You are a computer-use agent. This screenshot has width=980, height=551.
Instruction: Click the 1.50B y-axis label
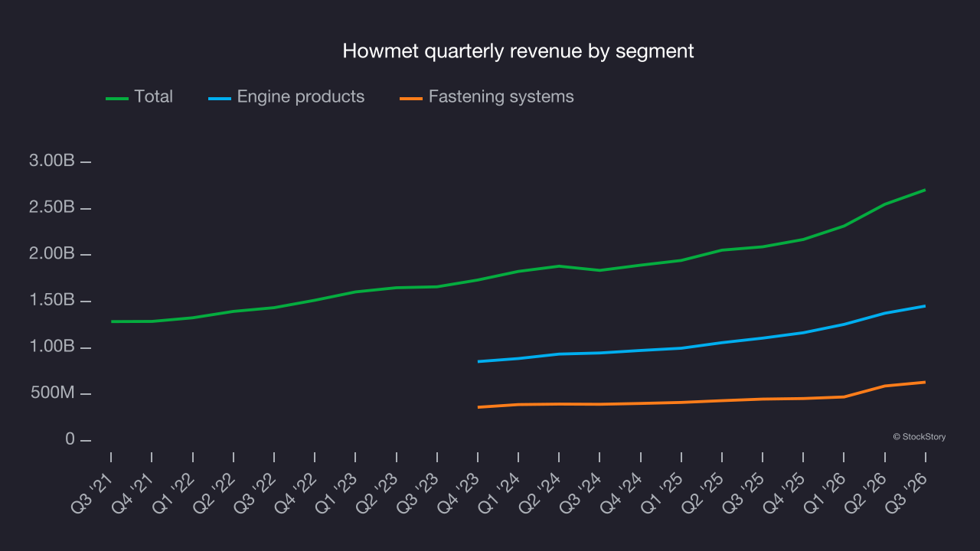(x=52, y=301)
